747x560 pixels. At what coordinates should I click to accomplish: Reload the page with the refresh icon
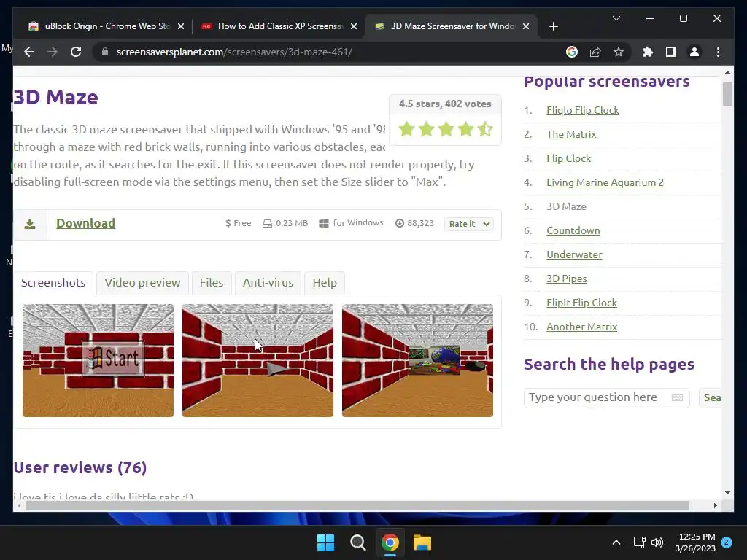tap(76, 52)
